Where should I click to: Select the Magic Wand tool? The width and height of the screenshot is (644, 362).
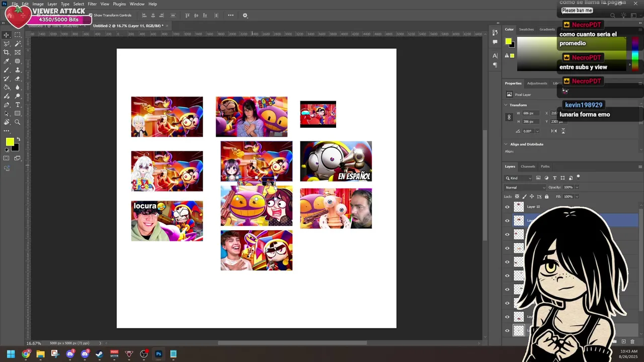point(18,44)
